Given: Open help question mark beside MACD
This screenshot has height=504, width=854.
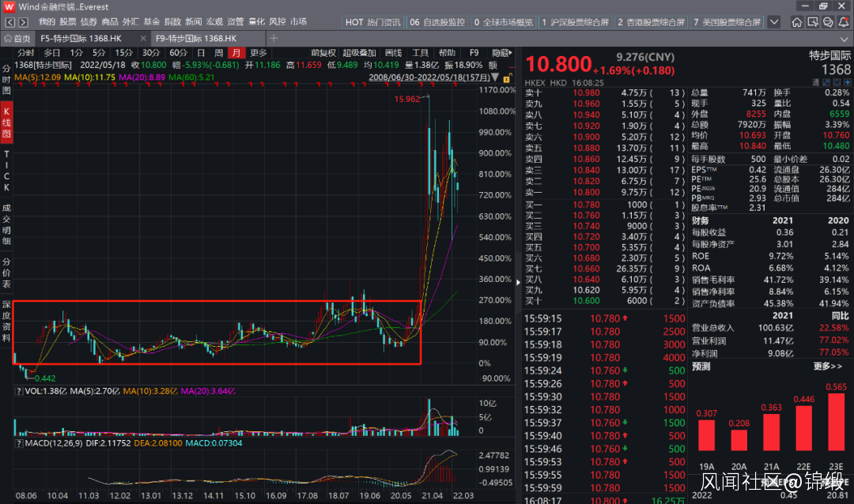Looking at the screenshot, I should [18, 444].
